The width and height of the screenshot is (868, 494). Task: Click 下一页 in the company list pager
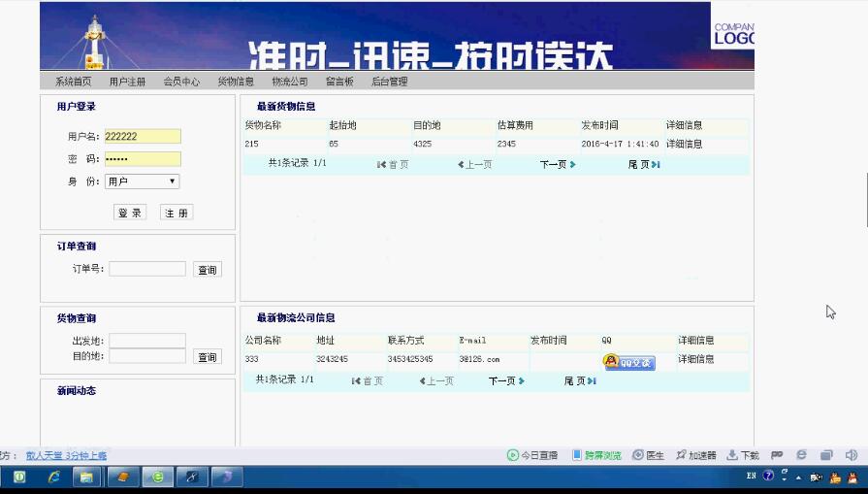click(506, 381)
